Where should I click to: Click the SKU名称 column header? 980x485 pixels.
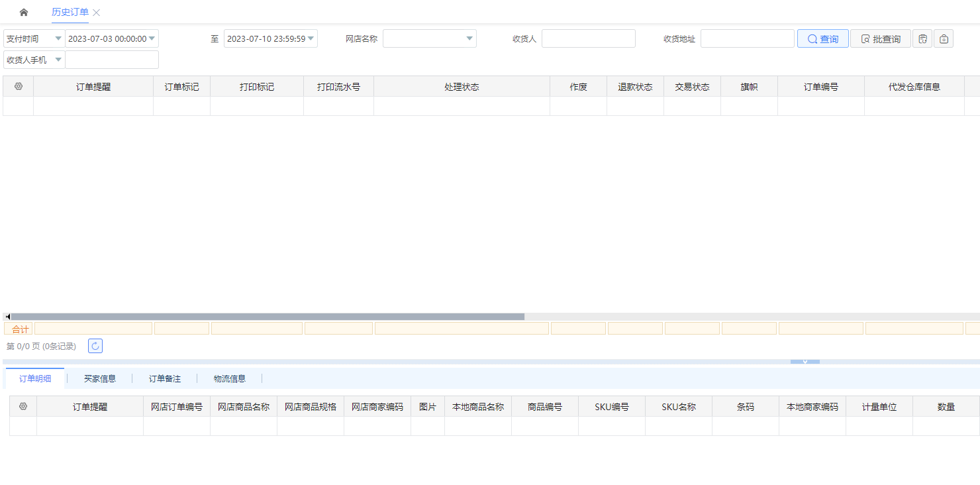tap(679, 407)
